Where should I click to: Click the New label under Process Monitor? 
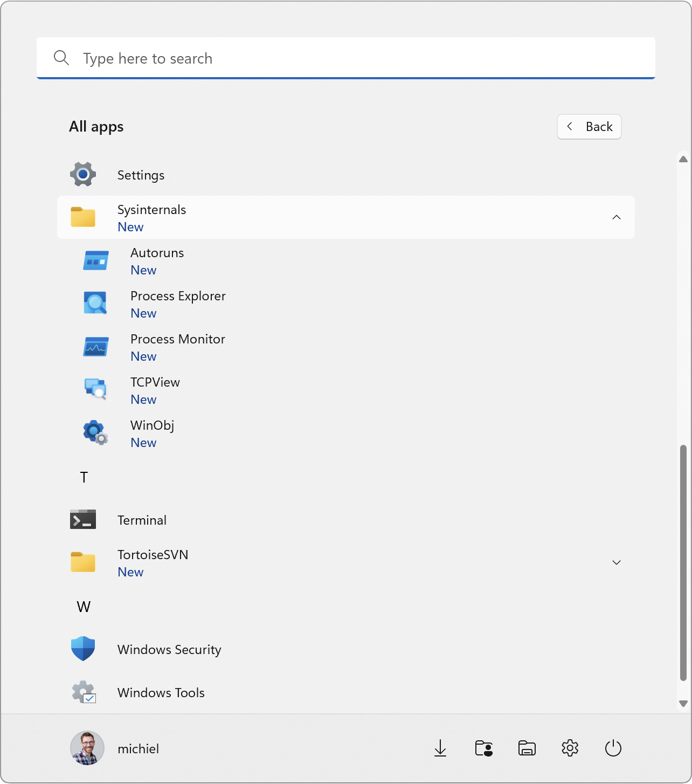tap(143, 356)
